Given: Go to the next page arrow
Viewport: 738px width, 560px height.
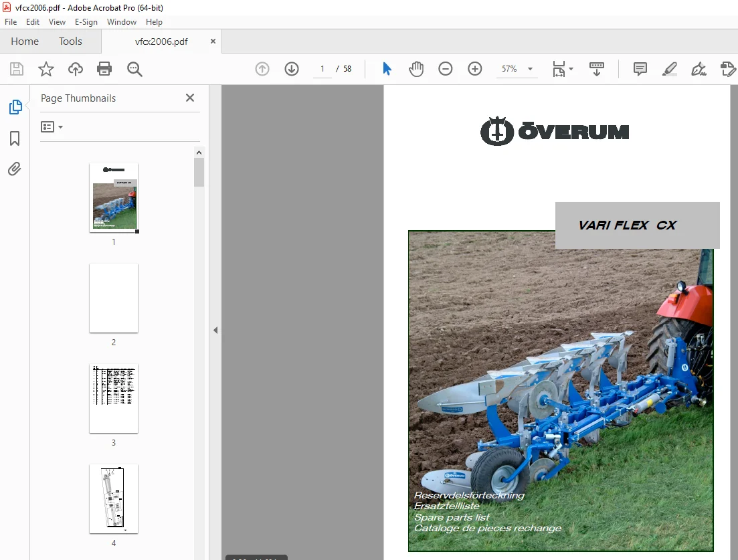Looking at the screenshot, I should point(292,69).
